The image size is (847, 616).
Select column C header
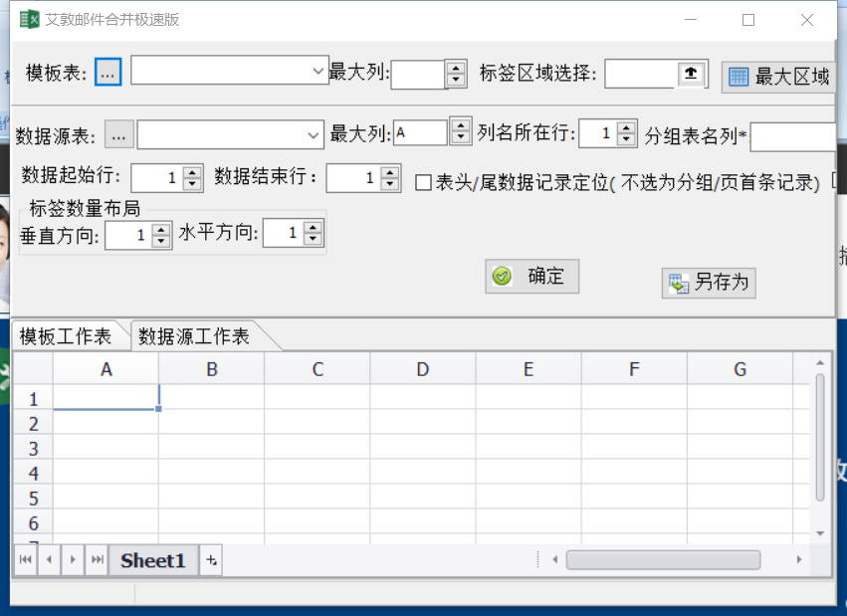pyautogui.click(x=318, y=369)
